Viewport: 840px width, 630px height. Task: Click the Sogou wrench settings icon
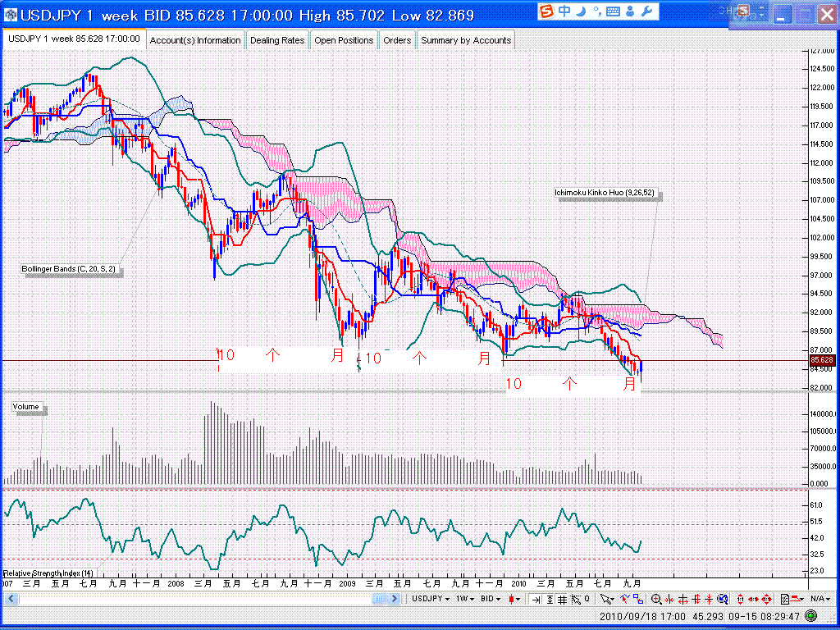pyautogui.click(x=646, y=11)
